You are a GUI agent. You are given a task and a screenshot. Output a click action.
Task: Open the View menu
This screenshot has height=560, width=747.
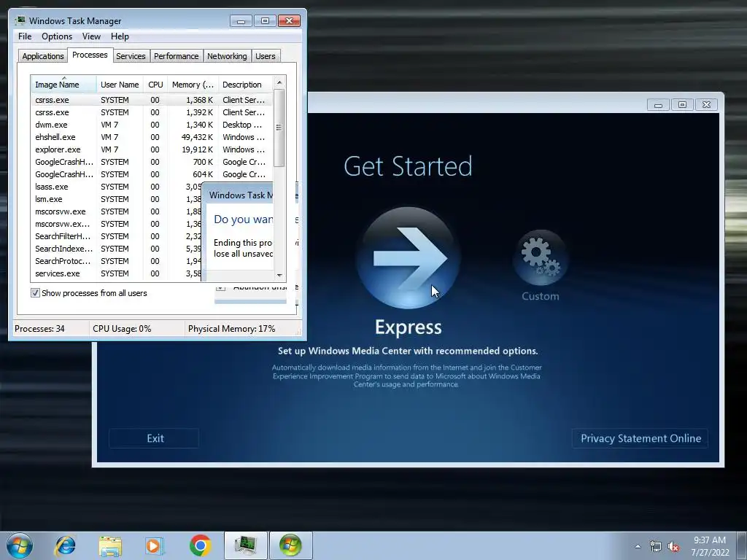[x=91, y=36]
